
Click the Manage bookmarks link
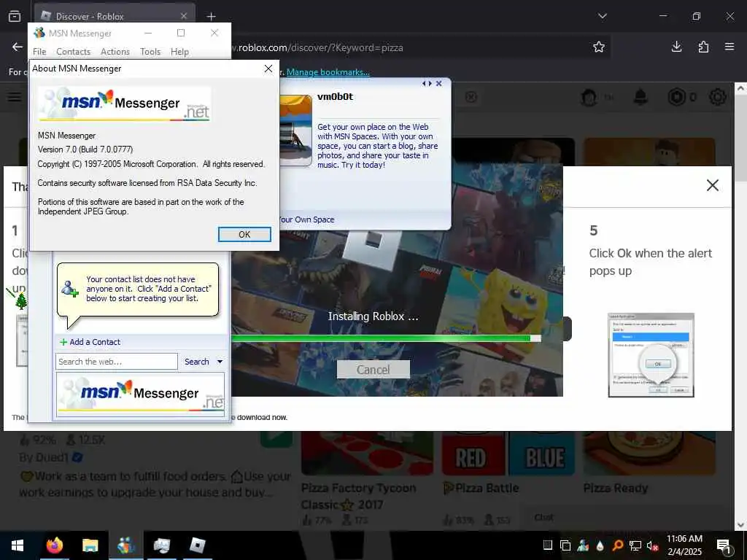click(x=328, y=72)
